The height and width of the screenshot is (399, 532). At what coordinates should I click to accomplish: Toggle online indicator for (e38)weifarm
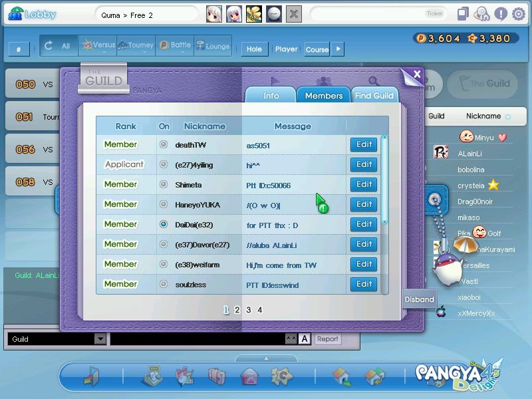[164, 264]
